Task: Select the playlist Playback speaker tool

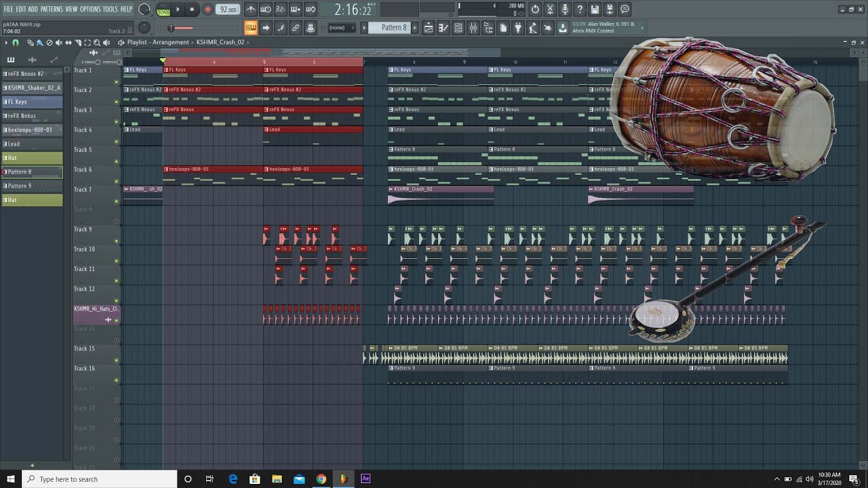Action: coord(106,43)
